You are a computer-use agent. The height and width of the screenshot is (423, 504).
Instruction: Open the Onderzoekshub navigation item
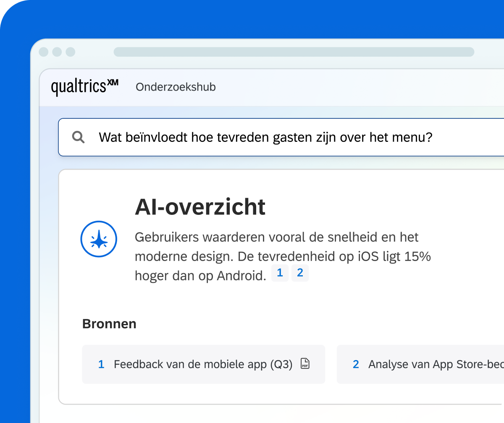(176, 87)
